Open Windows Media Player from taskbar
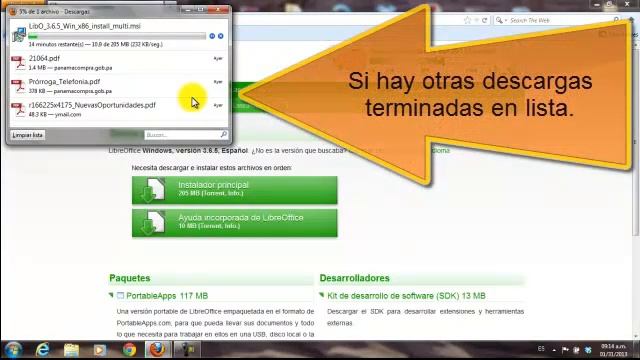Viewport: 640px width, 360px height. pyautogui.click(x=100, y=350)
